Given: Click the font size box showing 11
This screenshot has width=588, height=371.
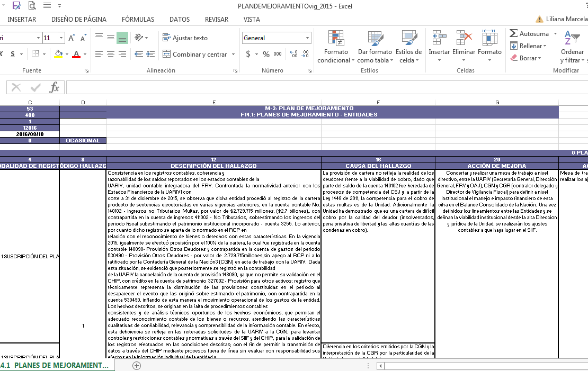Looking at the screenshot, I should tap(50, 38).
